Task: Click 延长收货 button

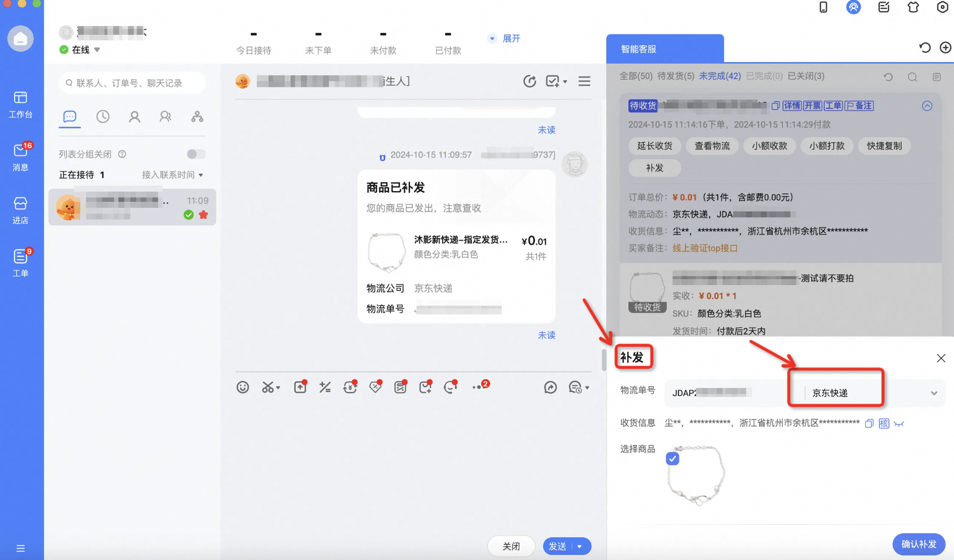Action: point(655,146)
